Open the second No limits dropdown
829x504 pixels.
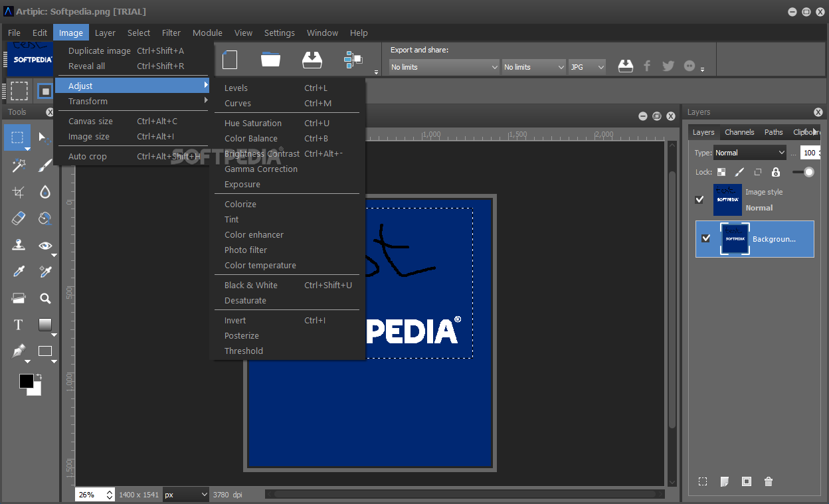[x=533, y=67]
